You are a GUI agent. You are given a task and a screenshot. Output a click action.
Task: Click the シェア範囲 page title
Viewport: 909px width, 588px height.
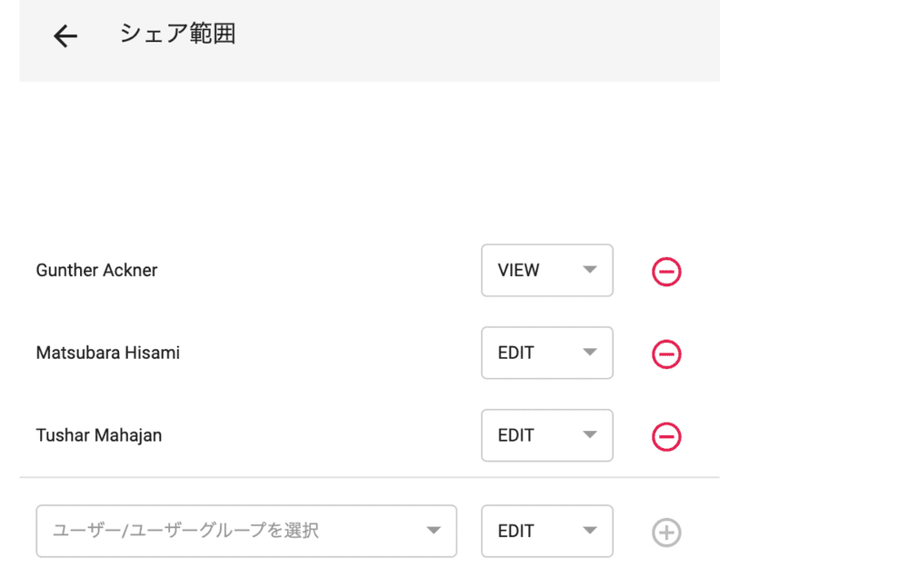[x=178, y=35]
